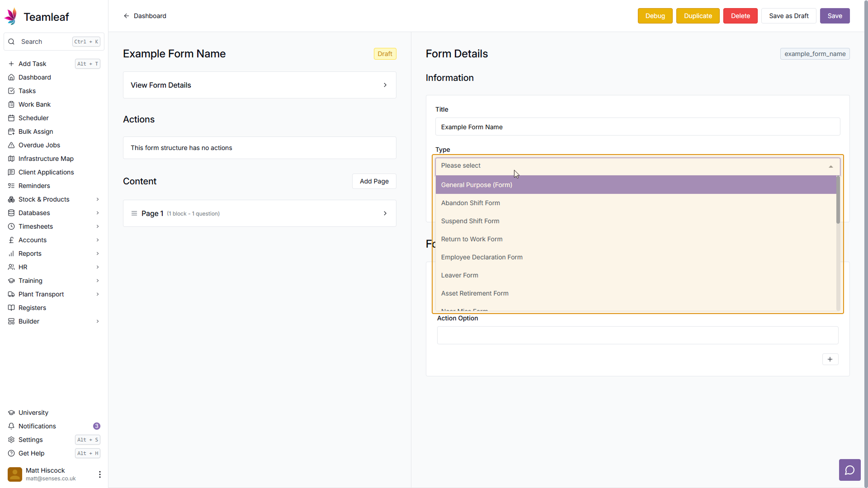Click the Infrastructure Map icon
Image resolution: width=868 pixels, height=488 pixels.
pos(11,159)
